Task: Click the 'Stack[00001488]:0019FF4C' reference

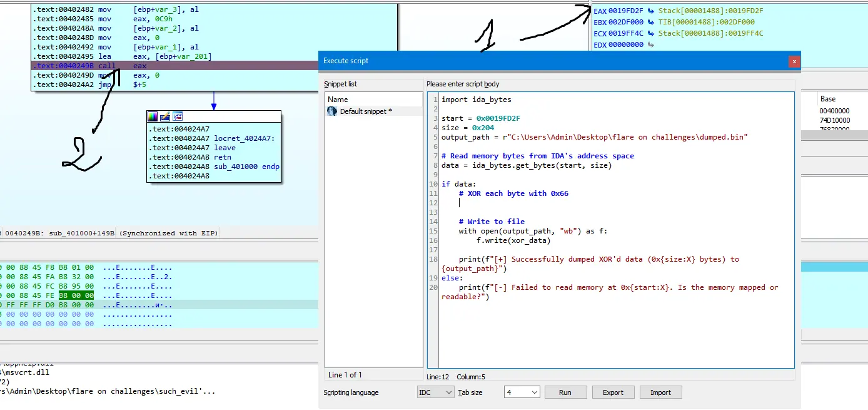Action: [x=710, y=33]
